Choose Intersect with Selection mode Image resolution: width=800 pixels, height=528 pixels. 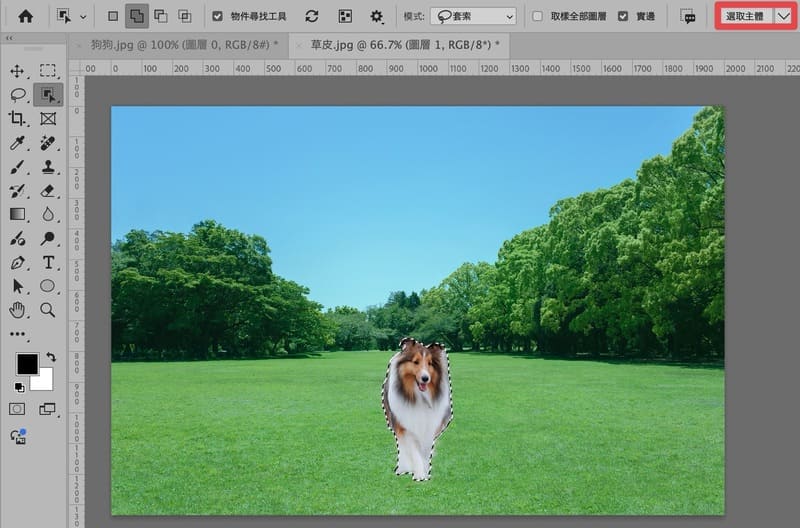click(x=185, y=16)
